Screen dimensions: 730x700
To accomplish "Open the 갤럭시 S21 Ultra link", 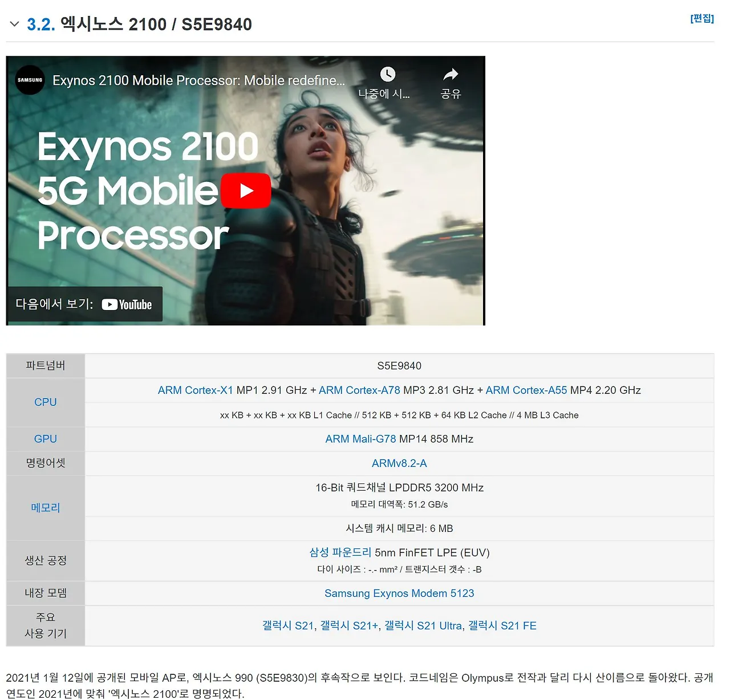I will click(x=423, y=626).
